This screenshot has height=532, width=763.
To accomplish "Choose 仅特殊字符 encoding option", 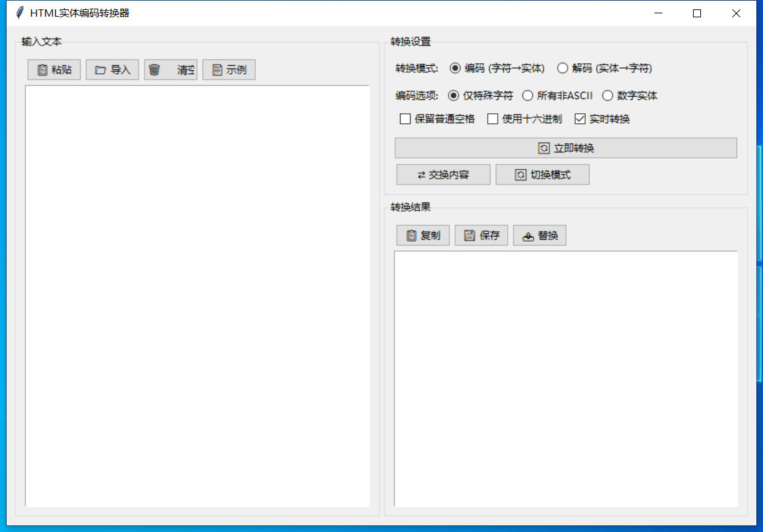I will (480, 95).
